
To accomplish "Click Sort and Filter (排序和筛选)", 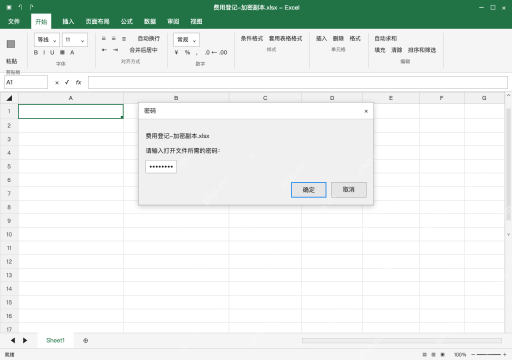I will [x=422, y=50].
